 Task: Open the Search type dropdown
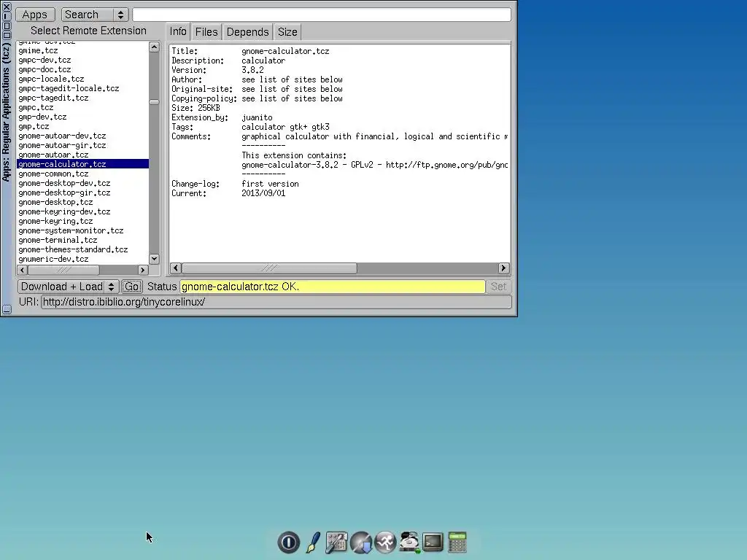[94, 15]
